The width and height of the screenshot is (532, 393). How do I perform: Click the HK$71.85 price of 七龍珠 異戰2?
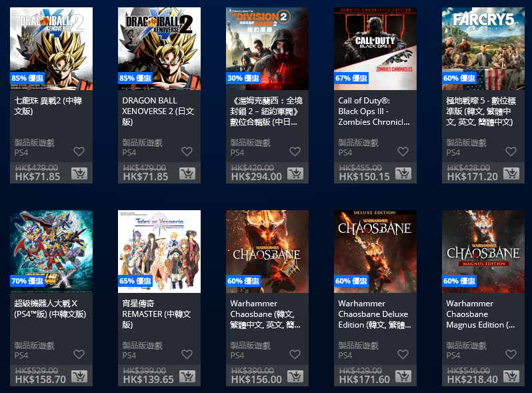[x=37, y=177]
